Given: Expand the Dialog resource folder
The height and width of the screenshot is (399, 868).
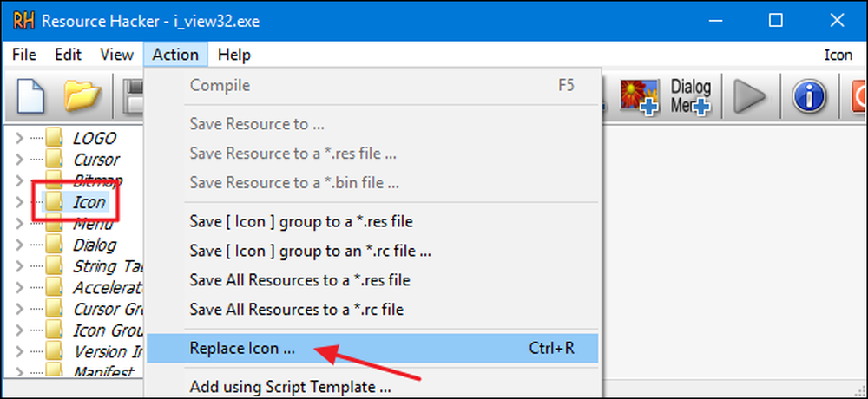Looking at the screenshot, I should click(19, 245).
